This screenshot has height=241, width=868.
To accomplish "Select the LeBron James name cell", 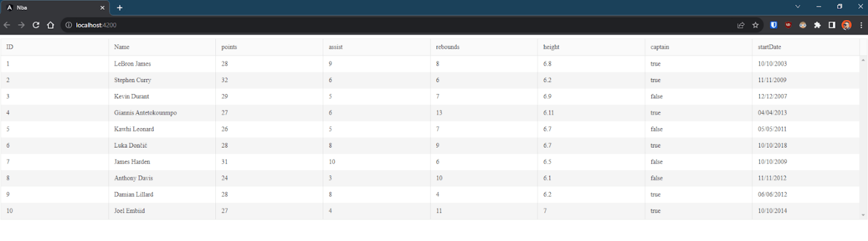I will [162, 64].
